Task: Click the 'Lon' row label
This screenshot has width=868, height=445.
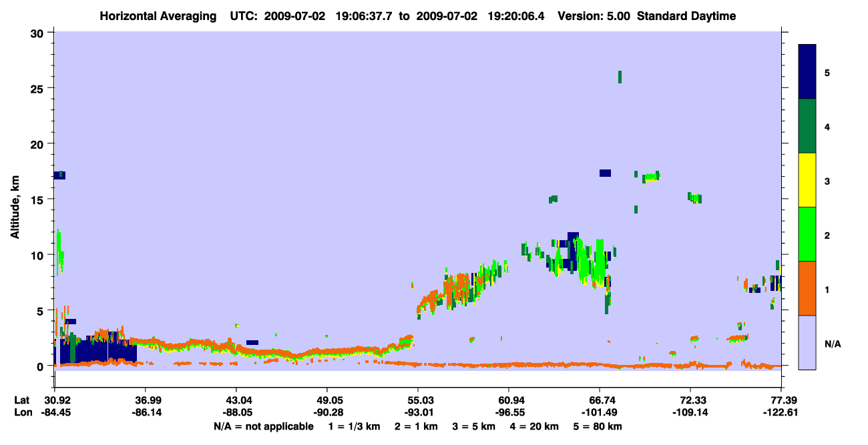Action: 22,412
